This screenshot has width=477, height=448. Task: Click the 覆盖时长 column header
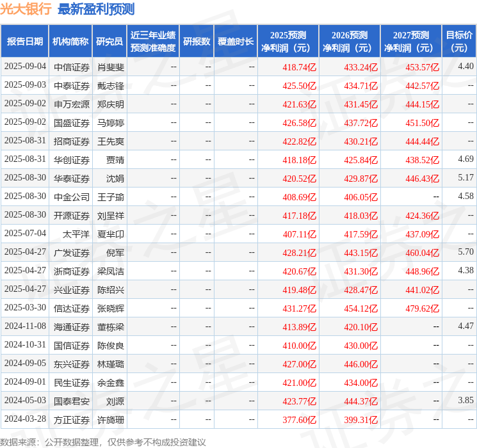(235, 42)
